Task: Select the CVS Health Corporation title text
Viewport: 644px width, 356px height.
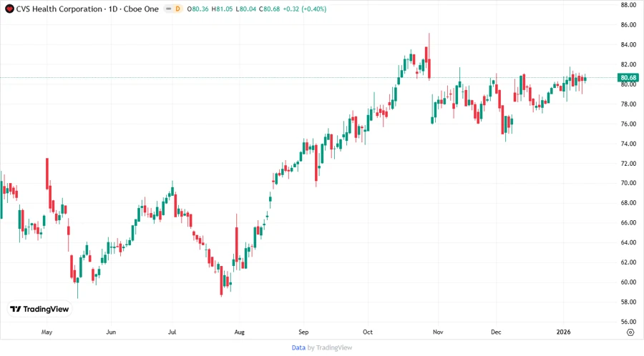Action: tap(59, 9)
